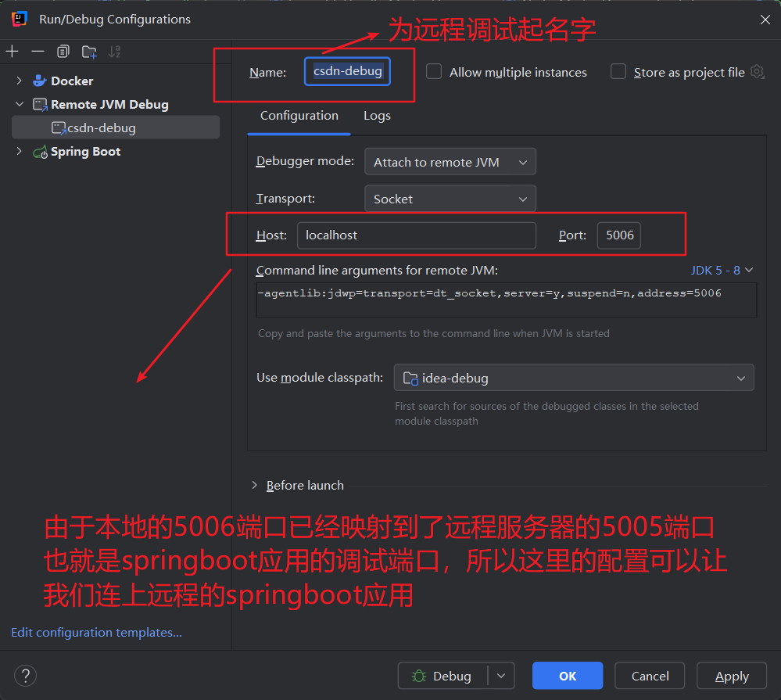
Task: Click the Remove Configuration minus icon
Action: (38, 52)
